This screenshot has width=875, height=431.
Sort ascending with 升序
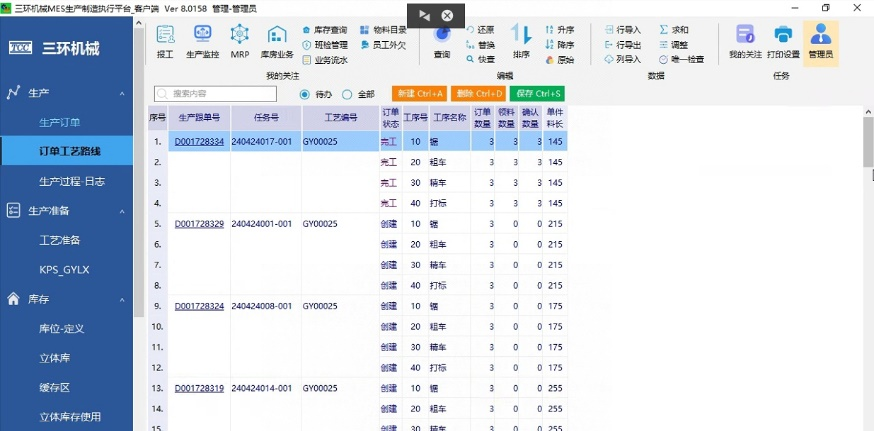(560, 30)
